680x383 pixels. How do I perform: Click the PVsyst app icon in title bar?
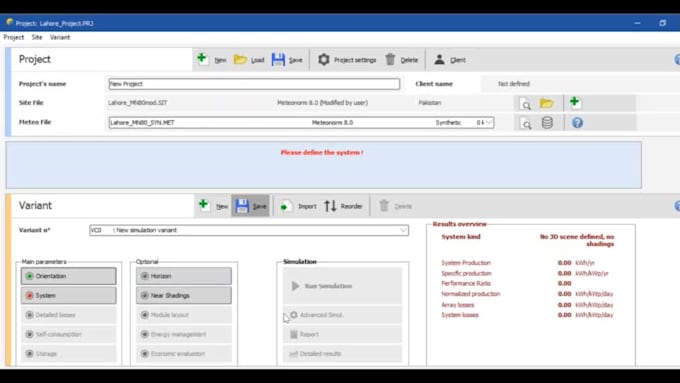coord(9,22)
